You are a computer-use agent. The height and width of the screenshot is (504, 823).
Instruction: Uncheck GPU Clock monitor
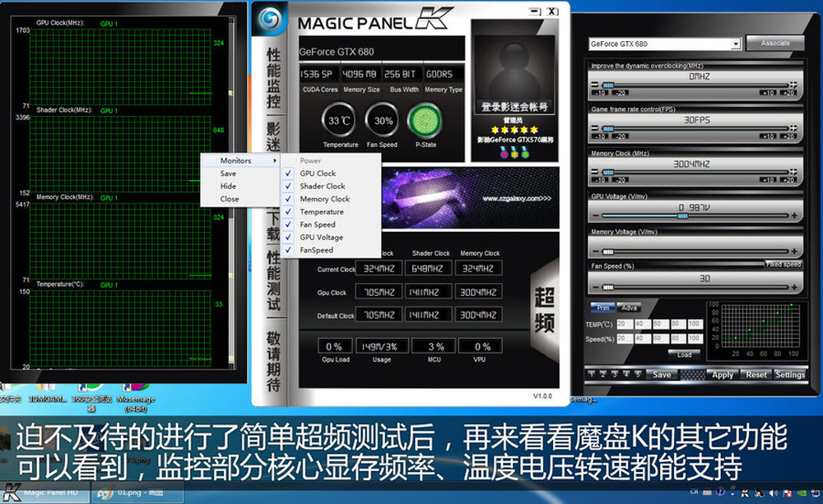331,173
